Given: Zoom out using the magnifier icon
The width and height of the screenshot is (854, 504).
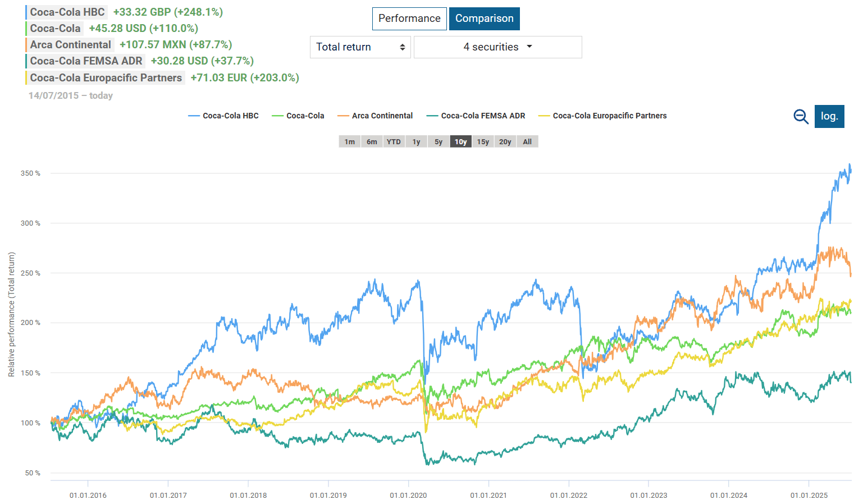Looking at the screenshot, I should [x=800, y=116].
